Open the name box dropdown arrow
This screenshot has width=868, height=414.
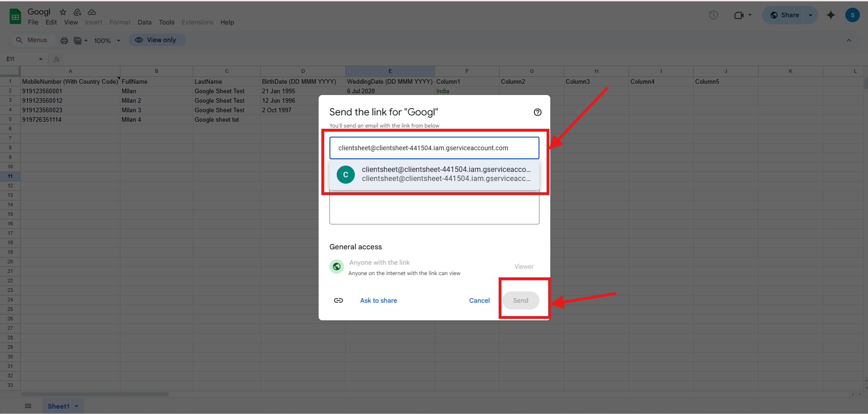pos(41,59)
